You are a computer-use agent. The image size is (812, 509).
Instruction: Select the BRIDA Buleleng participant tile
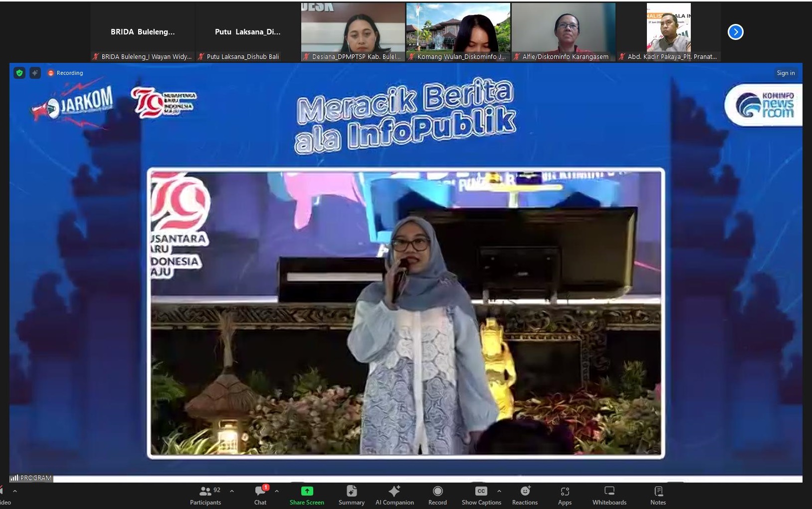click(143, 32)
